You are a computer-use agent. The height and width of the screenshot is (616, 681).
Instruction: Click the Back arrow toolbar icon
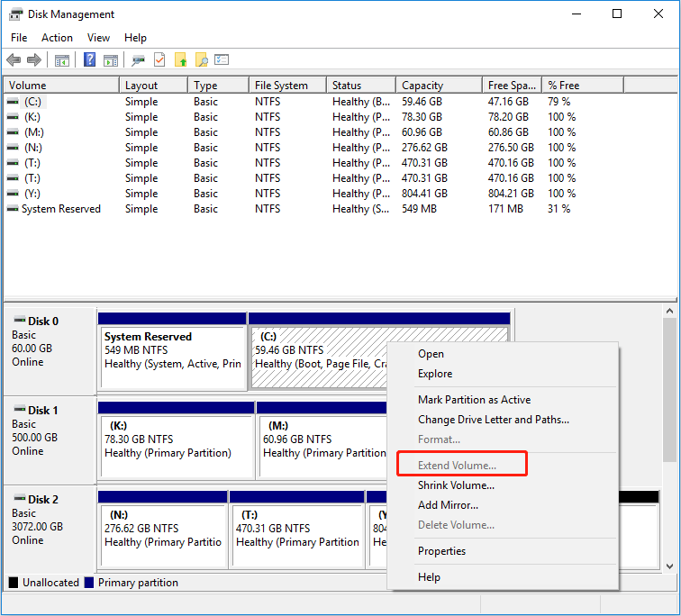(x=14, y=60)
